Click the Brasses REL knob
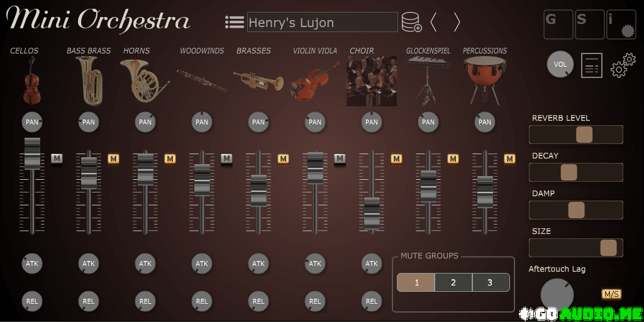The width and height of the screenshot is (644, 322). [258, 301]
